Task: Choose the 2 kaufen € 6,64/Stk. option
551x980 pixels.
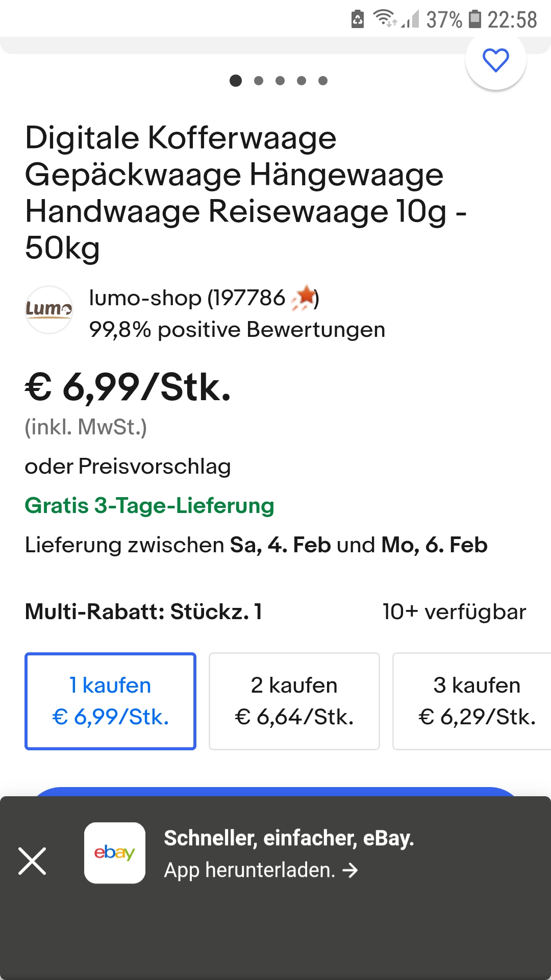Action: (294, 701)
